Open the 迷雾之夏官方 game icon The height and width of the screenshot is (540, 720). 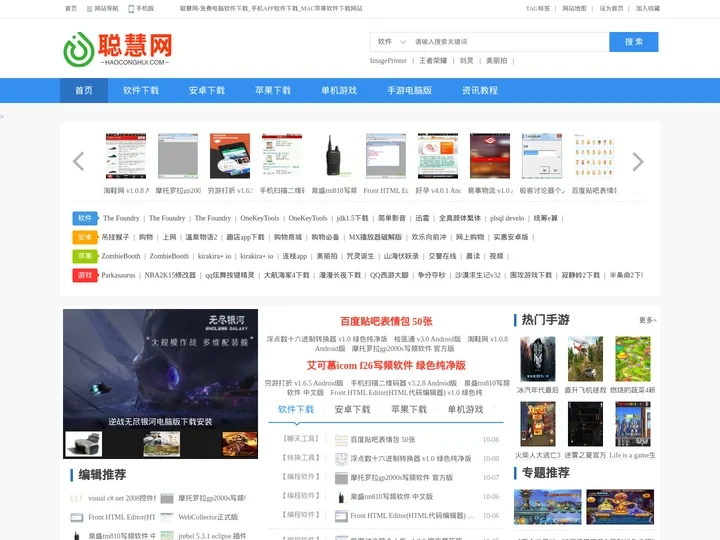click(585, 424)
